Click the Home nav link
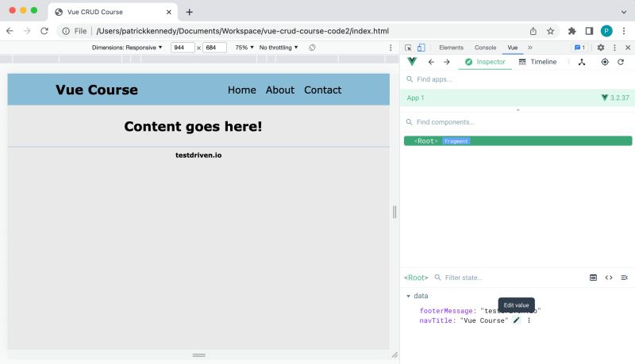Screen dimensions: 635x364 click(242, 90)
